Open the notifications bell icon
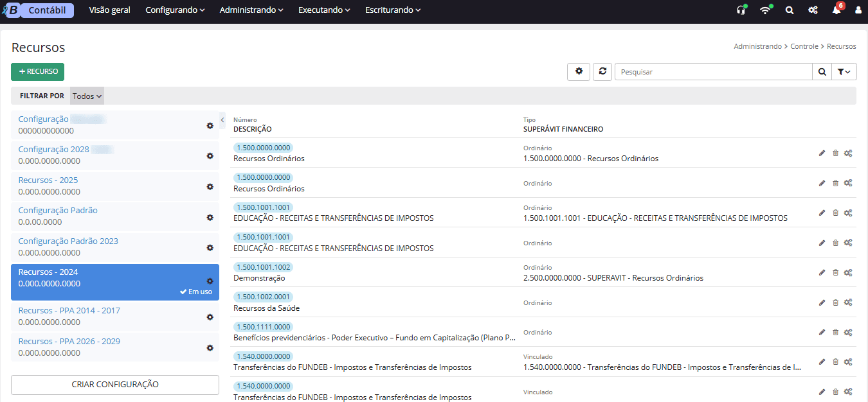This screenshot has height=402, width=868. click(x=836, y=10)
